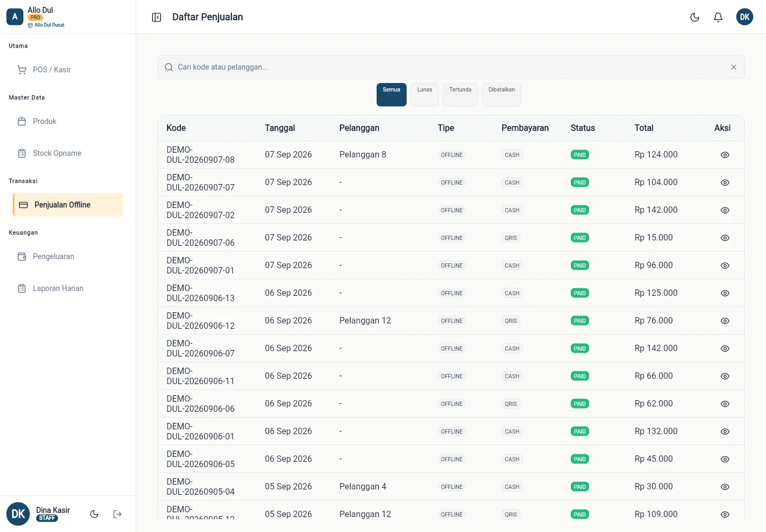The image size is (766, 532).
Task: Open the notifications bell
Action: point(718,17)
